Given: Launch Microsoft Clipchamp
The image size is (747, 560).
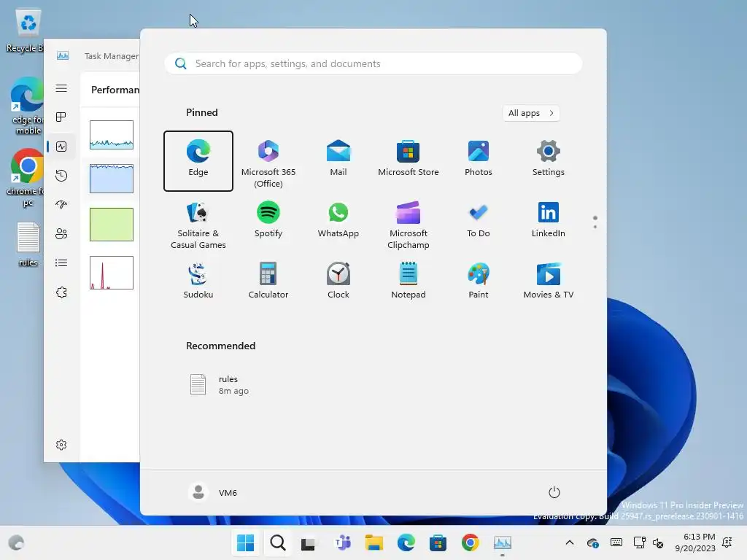Looking at the screenshot, I should (409, 225).
